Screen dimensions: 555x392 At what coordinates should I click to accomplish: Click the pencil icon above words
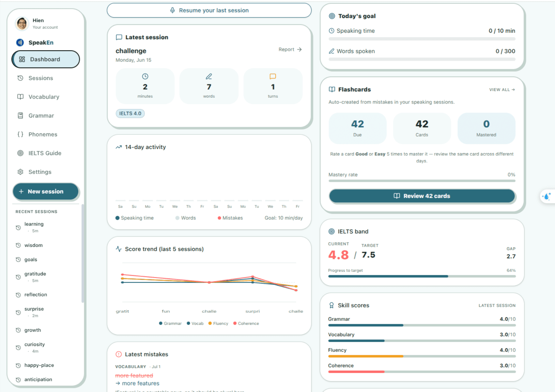[209, 76]
